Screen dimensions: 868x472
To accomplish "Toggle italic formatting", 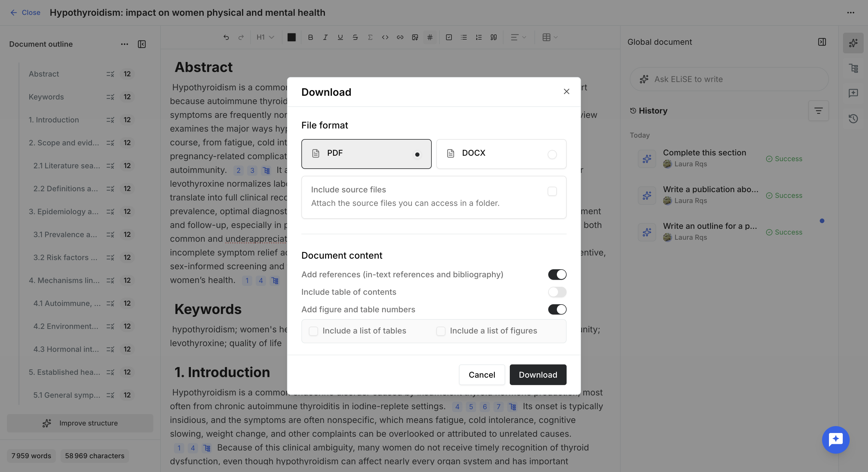I will point(325,37).
